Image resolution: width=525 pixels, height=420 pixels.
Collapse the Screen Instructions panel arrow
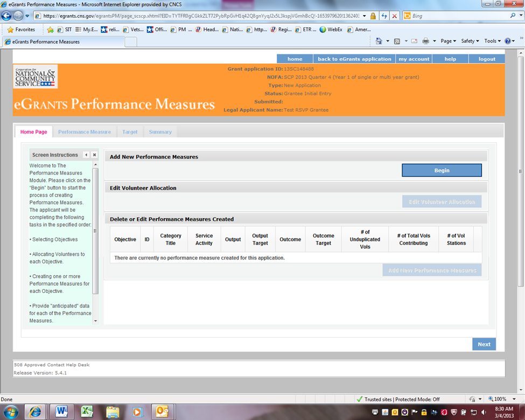tap(86, 155)
